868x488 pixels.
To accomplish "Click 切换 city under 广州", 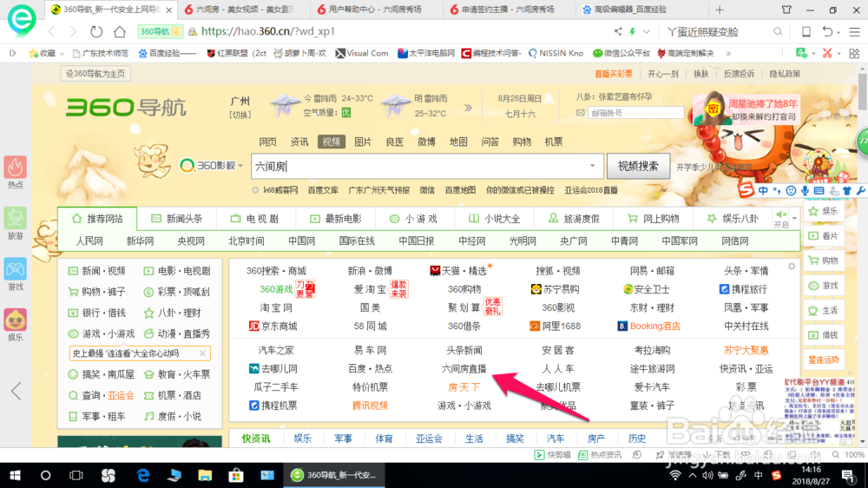I will click(240, 115).
